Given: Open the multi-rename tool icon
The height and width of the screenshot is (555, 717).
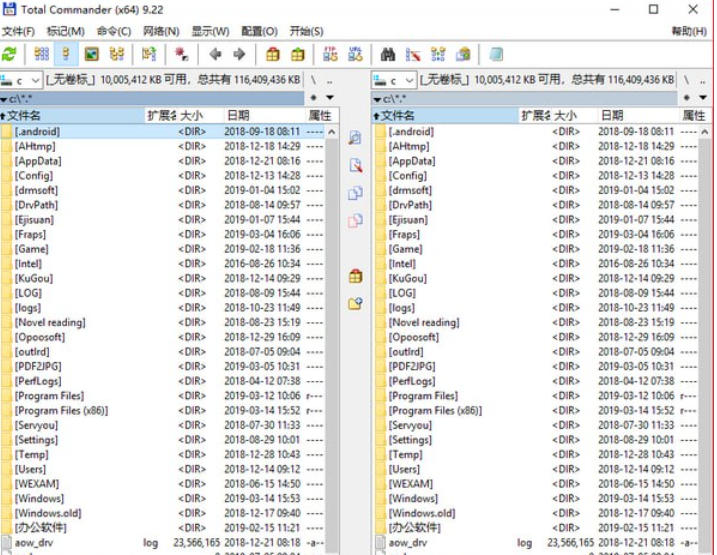Looking at the screenshot, I should point(413,54).
